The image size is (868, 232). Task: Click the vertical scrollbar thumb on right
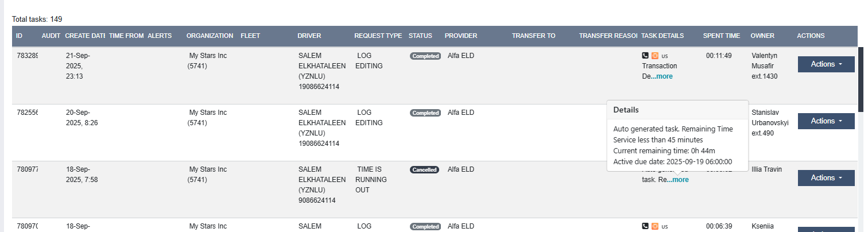[x=861, y=79]
